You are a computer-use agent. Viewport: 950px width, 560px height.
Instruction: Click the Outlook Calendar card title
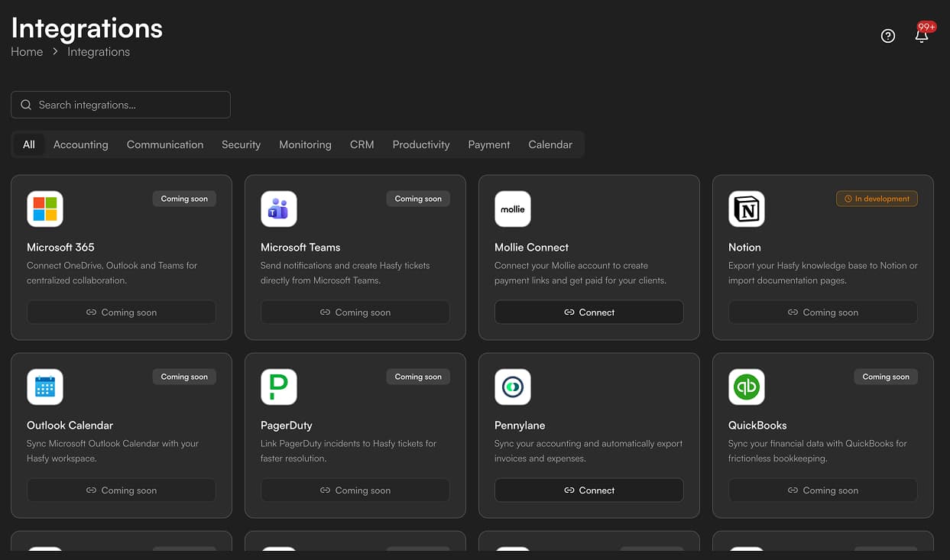coord(70,426)
